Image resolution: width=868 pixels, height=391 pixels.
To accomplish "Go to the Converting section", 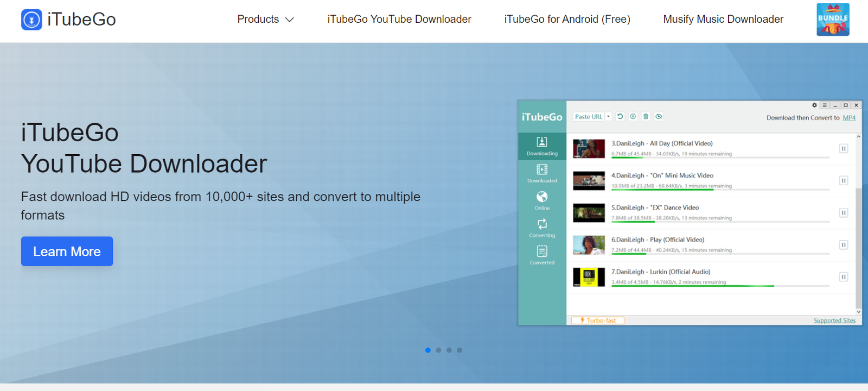I will tap(542, 228).
